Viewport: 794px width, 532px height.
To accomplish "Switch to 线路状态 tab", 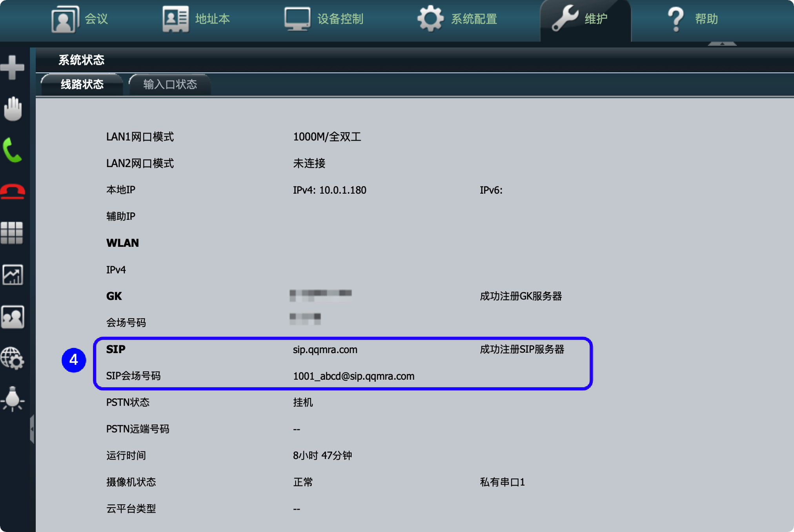I will (x=82, y=84).
